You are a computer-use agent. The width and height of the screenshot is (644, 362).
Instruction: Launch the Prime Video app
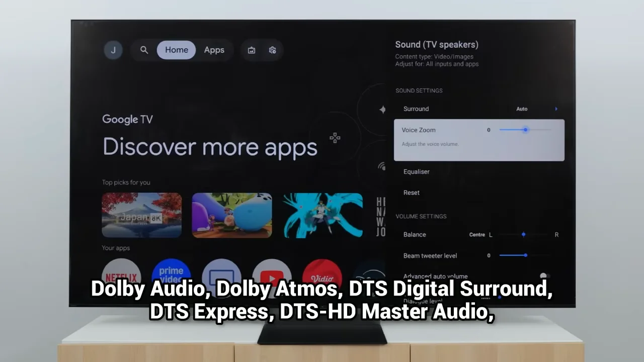172,278
